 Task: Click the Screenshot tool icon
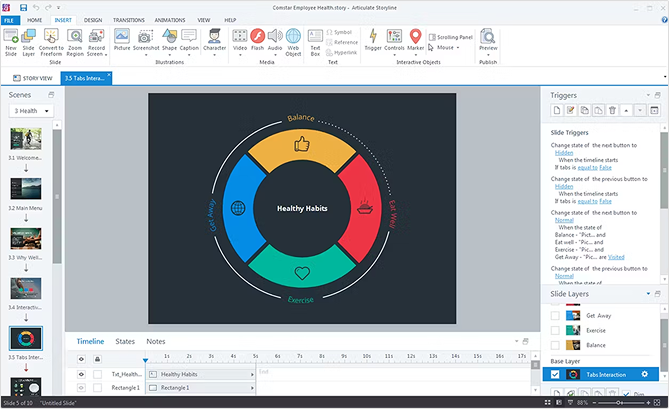coord(146,37)
